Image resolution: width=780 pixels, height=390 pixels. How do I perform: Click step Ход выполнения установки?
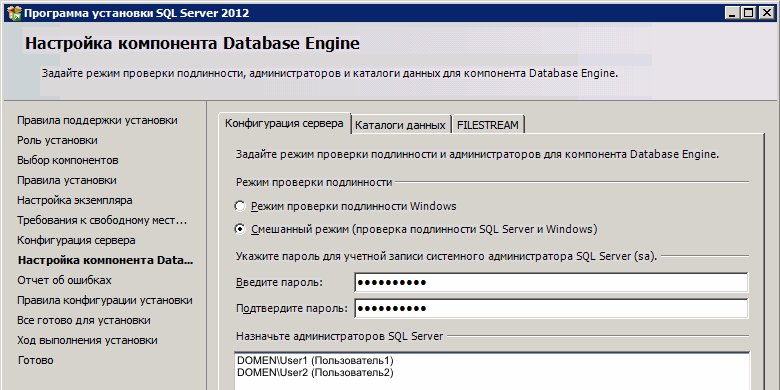[x=88, y=340]
